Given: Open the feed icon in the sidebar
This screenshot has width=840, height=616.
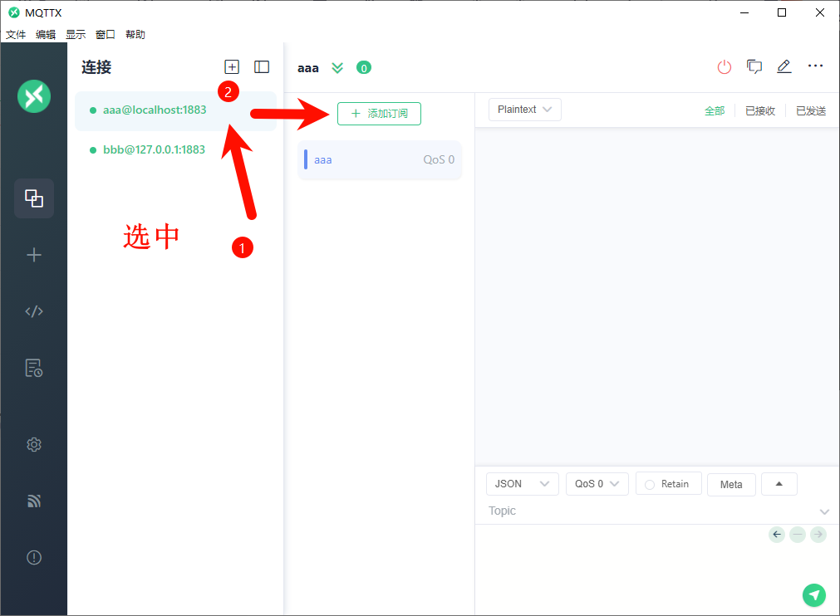Looking at the screenshot, I should tap(34, 501).
